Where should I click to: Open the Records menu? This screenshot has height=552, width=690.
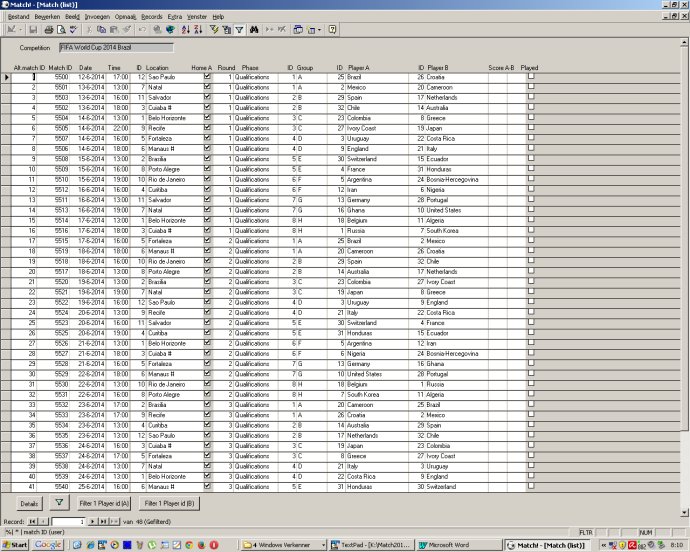tap(152, 17)
